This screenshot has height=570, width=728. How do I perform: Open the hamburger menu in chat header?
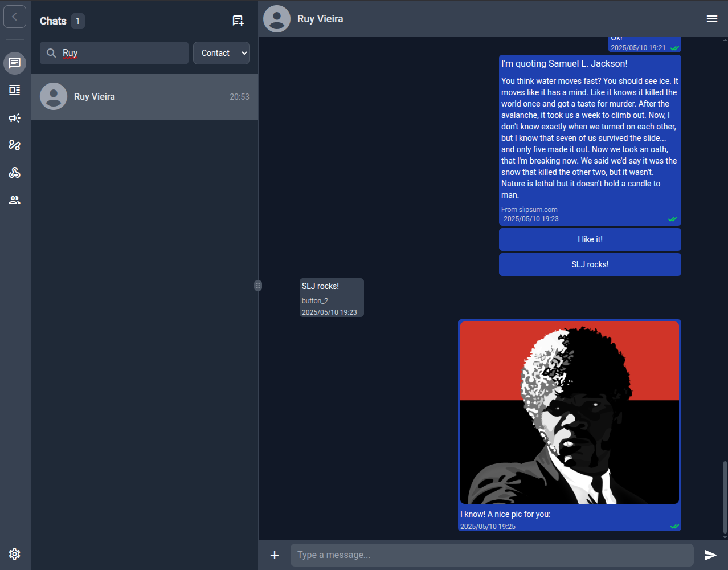pos(711,19)
